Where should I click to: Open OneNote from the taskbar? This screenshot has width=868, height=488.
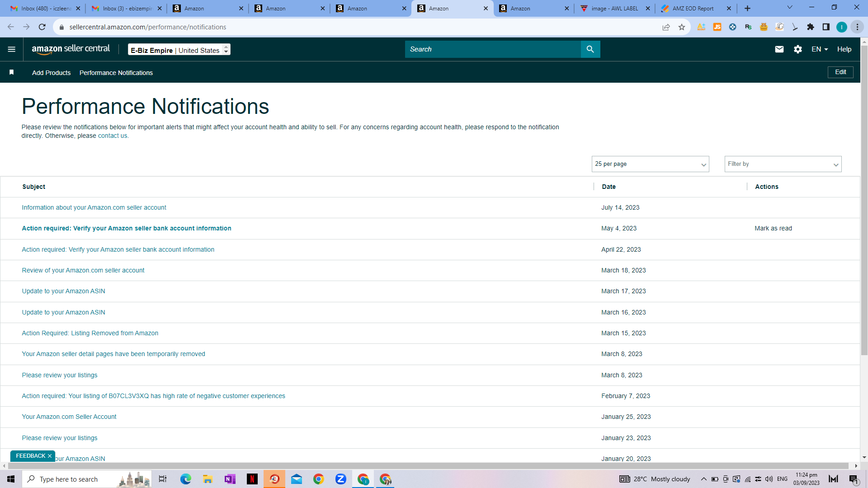tap(230, 479)
